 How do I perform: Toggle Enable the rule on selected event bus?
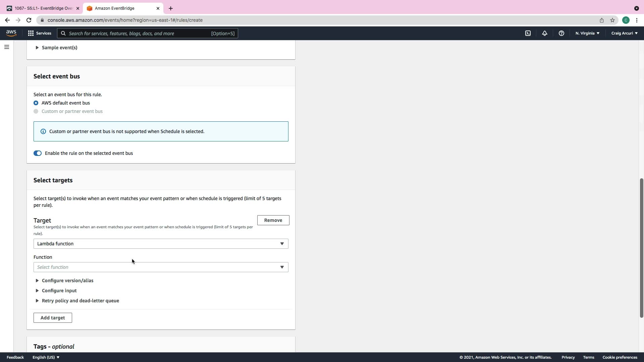tap(38, 153)
